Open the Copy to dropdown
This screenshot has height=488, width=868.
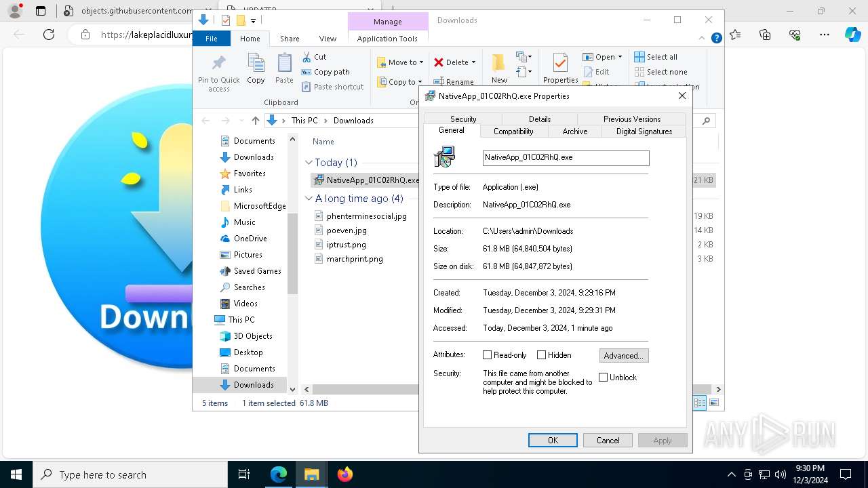[x=400, y=82]
